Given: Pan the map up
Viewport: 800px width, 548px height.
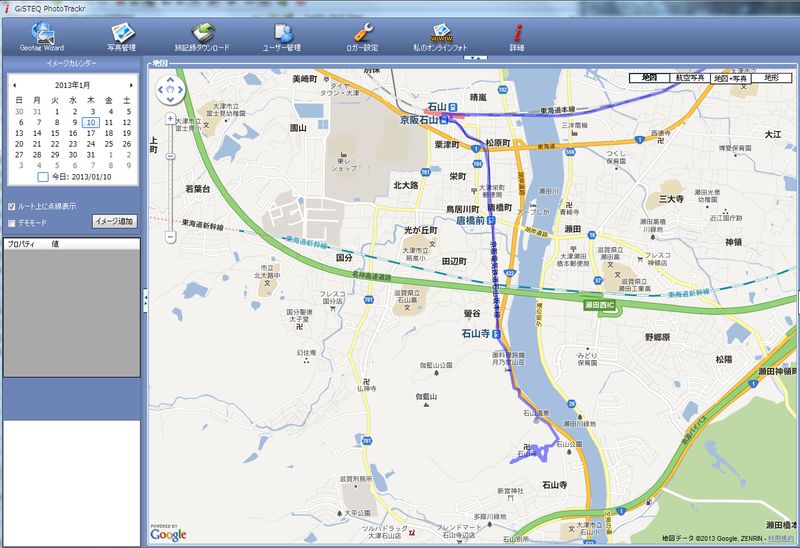Looking at the screenshot, I should coord(170,80).
